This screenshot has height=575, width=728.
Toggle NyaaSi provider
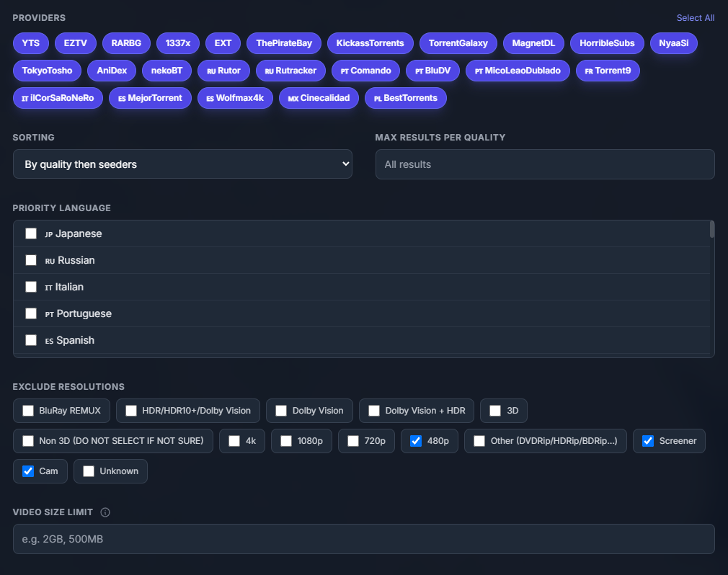click(x=674, y=43)
